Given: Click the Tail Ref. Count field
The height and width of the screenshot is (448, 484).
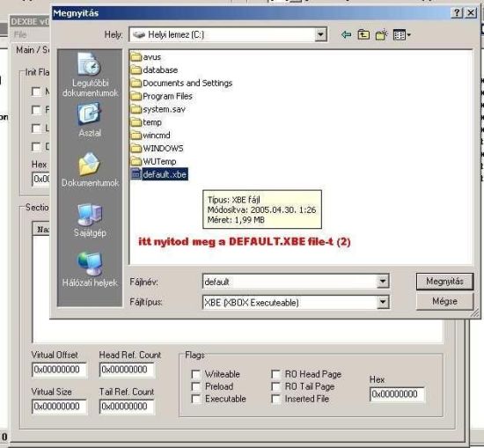Looking at the screenshot, I should (127, 407).
